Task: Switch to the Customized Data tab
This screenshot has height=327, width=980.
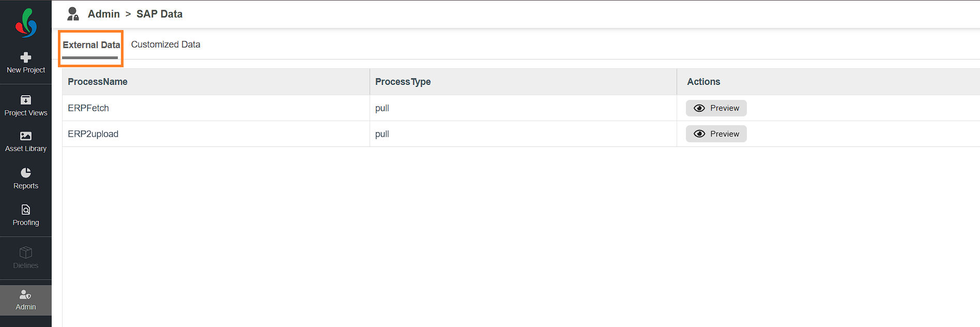Action: pyautogui.click(x=165, y=44)
